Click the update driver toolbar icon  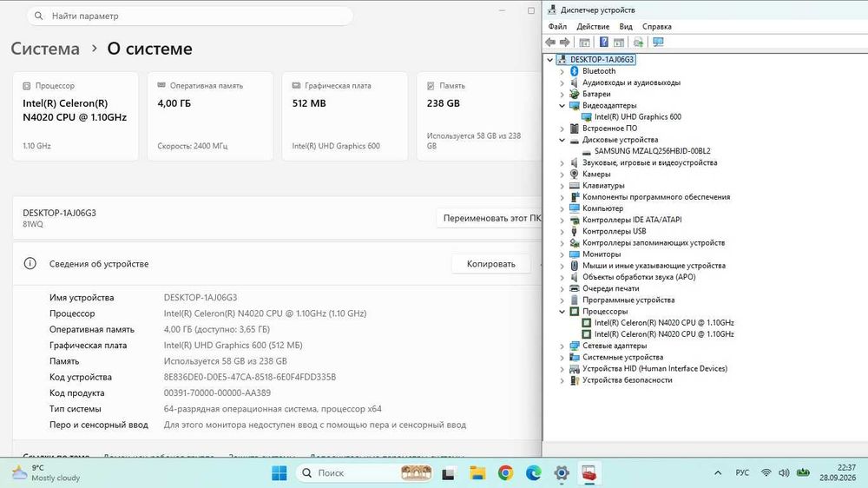pyautogui.click(x=638, y=42)
